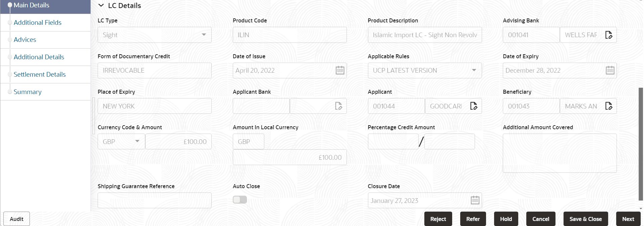Click the Beneficiary MARKS AN lookup icon
This screenshot has height=226, width=644.
point(609,106)
